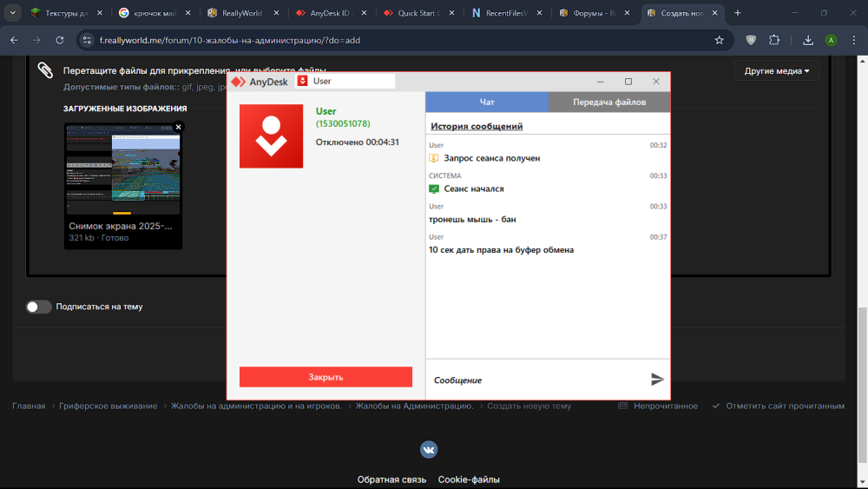Screen dimensions: 868x489
Task: Close the Quick Start browser tab
Action: (x=451, y=13)
